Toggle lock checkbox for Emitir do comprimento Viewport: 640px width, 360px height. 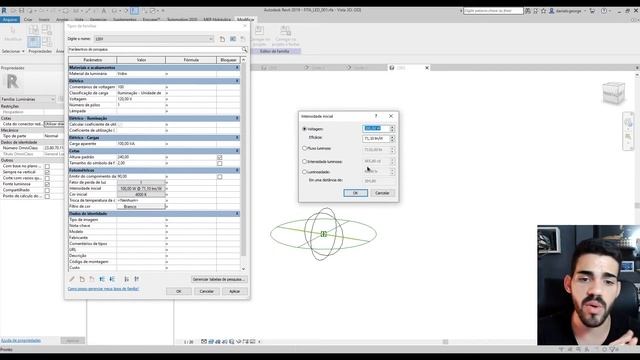pyautogui.click(x=220, y=177)
